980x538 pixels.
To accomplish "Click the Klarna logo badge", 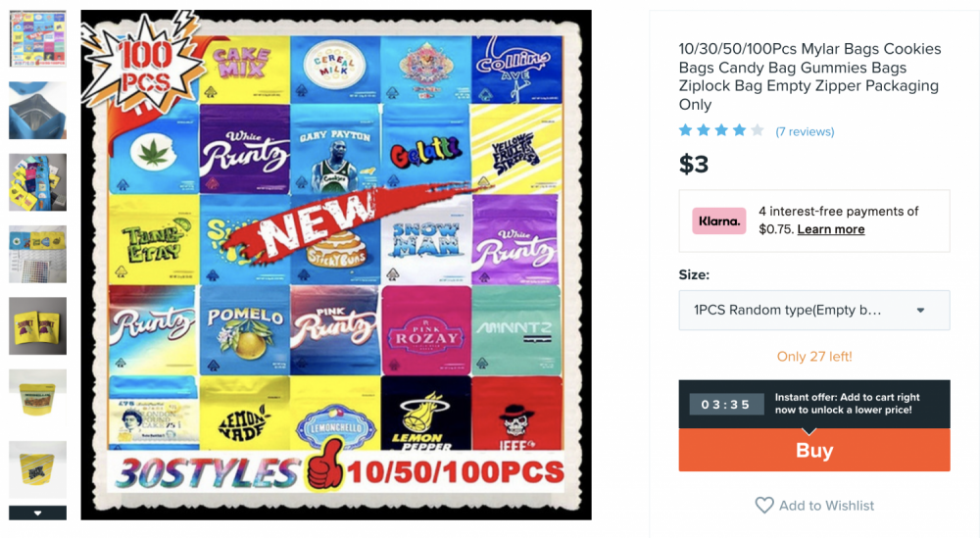I will [718, 221].
